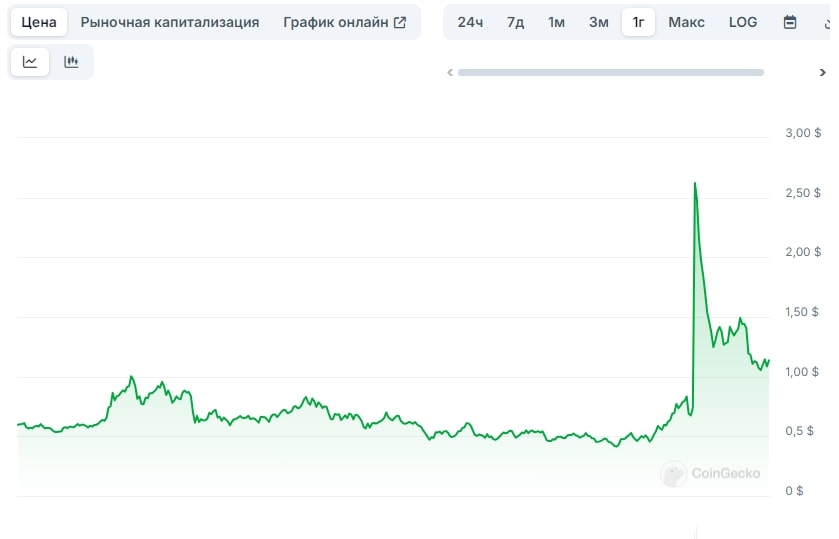Click the price spike peak on the chart
The image size is (839, 539).
tap(694, 183)
